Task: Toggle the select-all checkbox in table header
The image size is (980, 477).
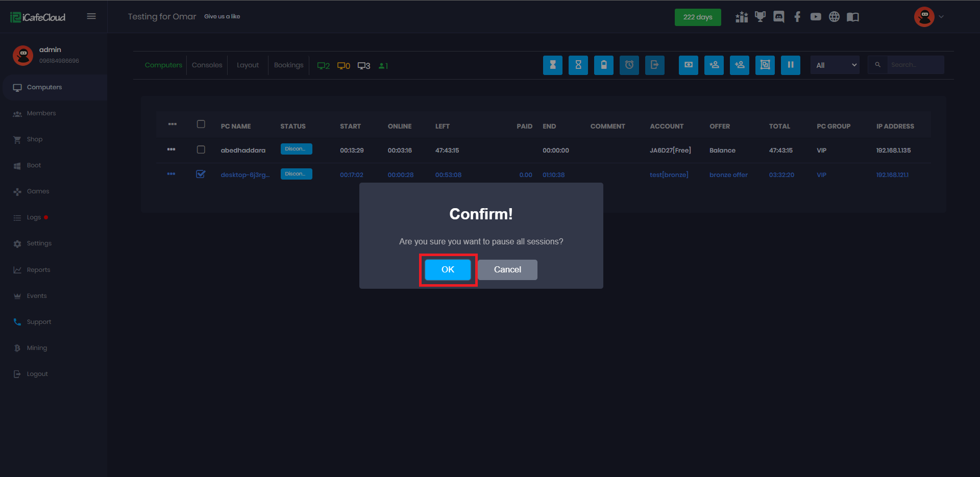Action: [x=201, y=124]
